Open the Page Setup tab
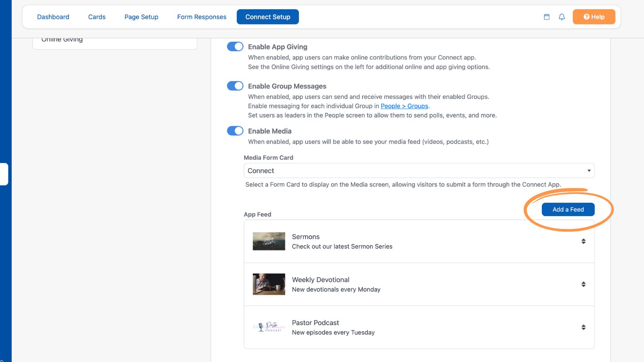This screenshot has height=362, width=644. coord(141,17)
